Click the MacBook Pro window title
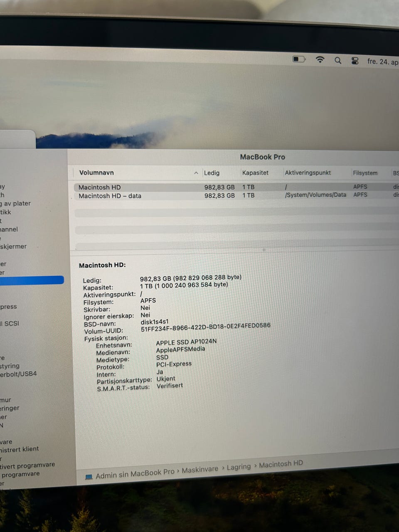This screenshot has height=532, width=399. pyautogui.click(x=263, y=157)
